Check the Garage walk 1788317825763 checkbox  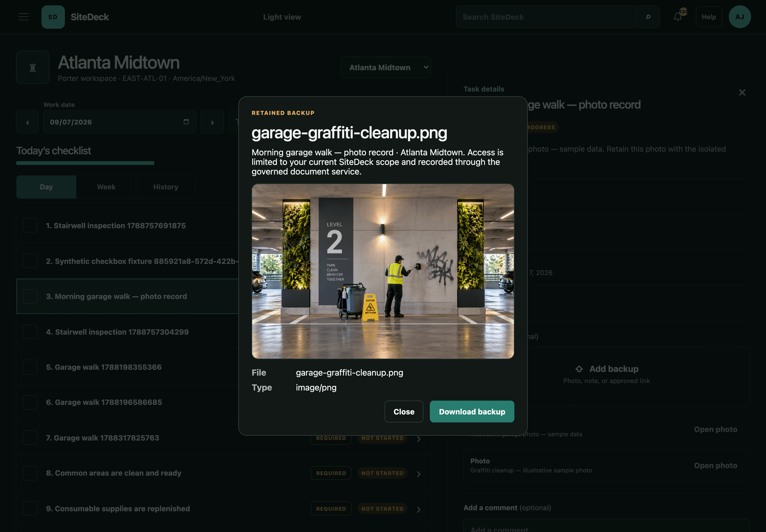[x=30, y=438]
